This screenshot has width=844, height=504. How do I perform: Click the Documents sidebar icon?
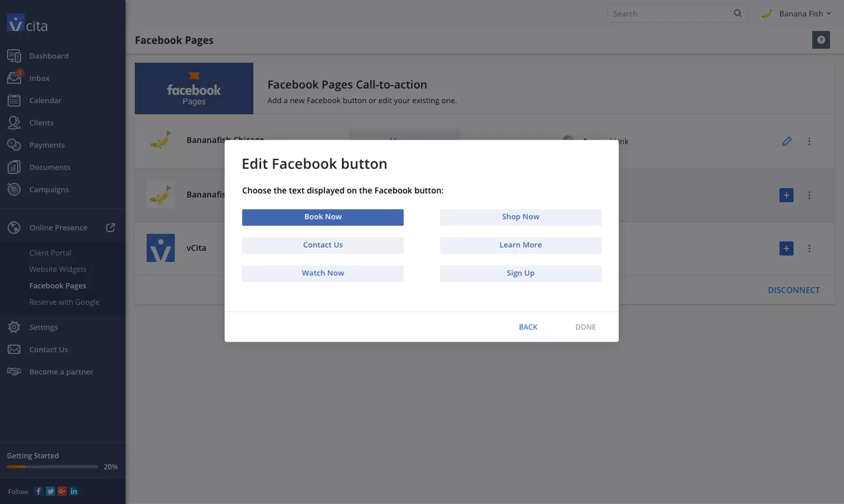tap(14, 167)
